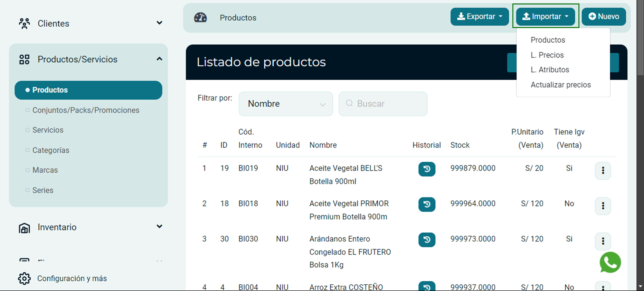This screenshot has height=291, width=644.
Task: Open the WhatsApp chat floating icon
Action: (x=610, y=262)
